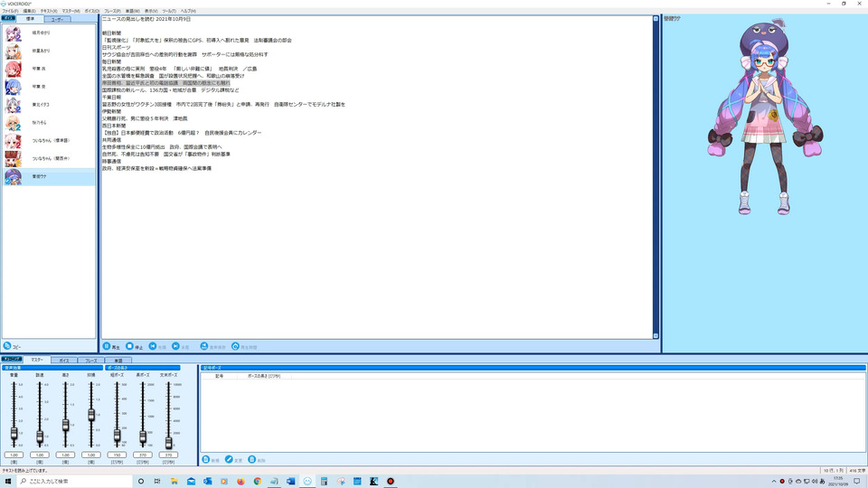Screen dimensions: 868x488
Task: Select ついなちゃん（標準語） voice avatar
Action: 14,141
